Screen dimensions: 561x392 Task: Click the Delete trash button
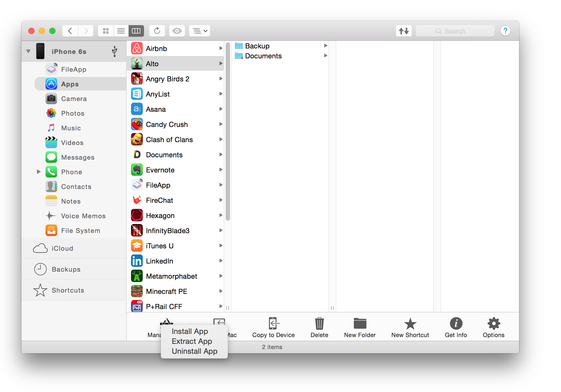tap(319, 327)
